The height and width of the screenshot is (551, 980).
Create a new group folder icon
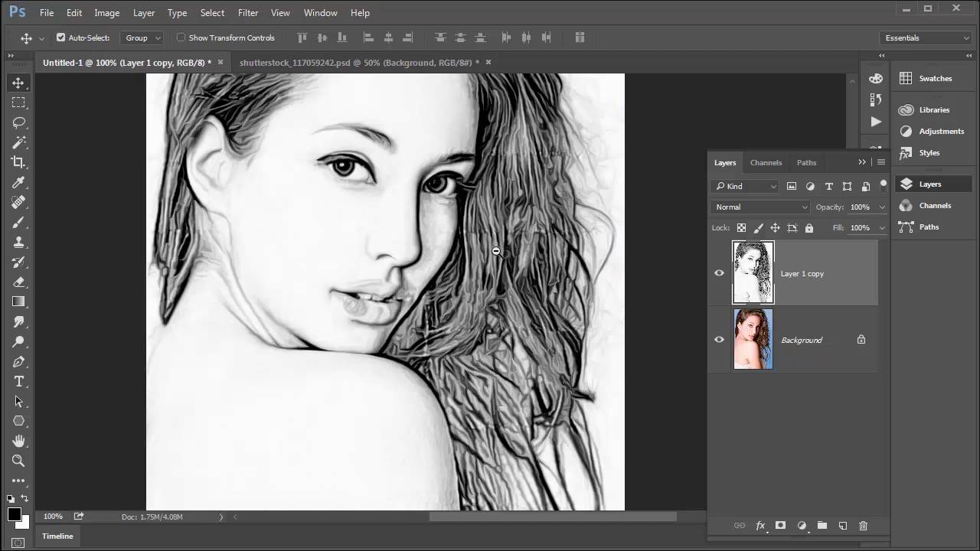(x=822, y=526)
